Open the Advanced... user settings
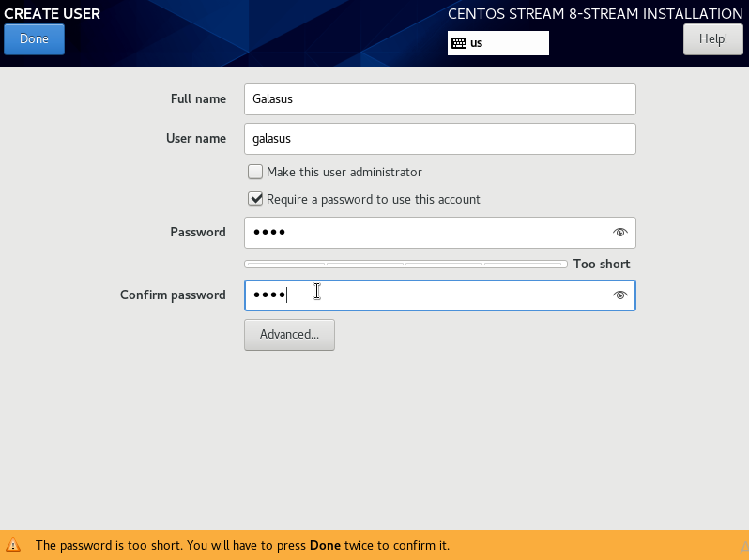 click(289, 335)
